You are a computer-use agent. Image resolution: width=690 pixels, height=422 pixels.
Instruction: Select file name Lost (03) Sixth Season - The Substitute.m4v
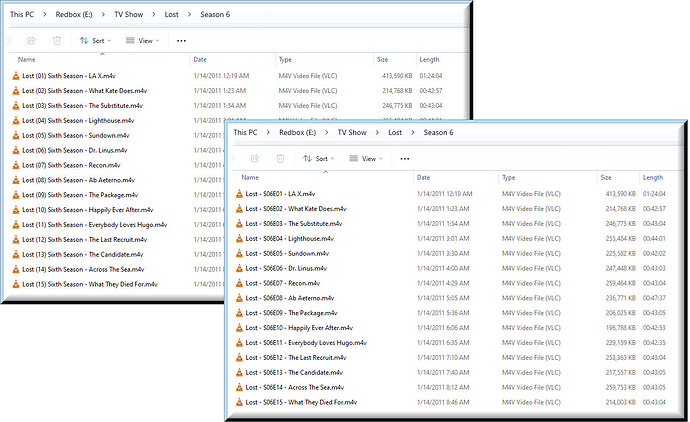pyautogui.click(x=82, y=106)
